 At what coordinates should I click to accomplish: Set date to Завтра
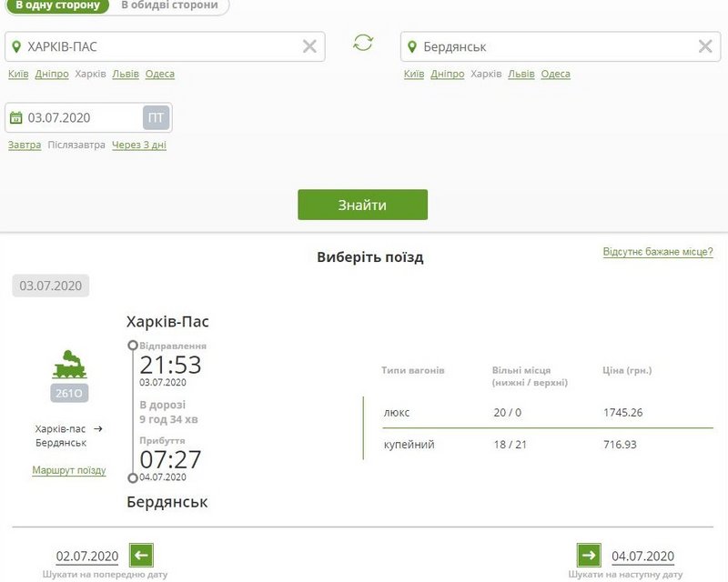pos(25,145)
